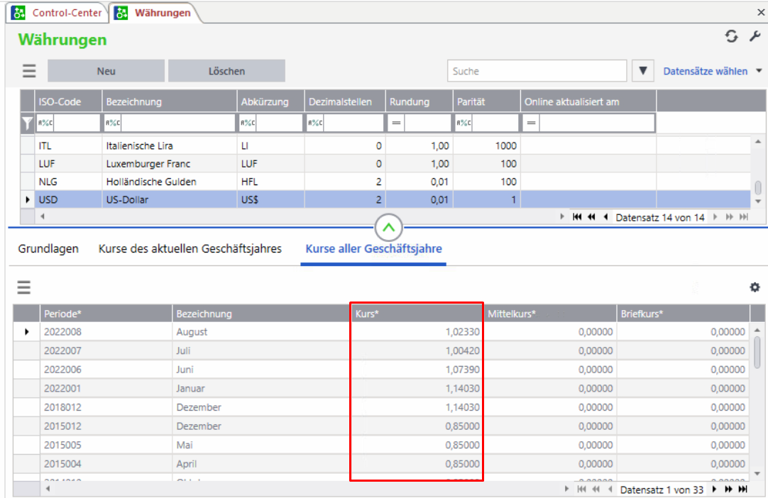Open the Rundung filter operator selector

(396, 123)
